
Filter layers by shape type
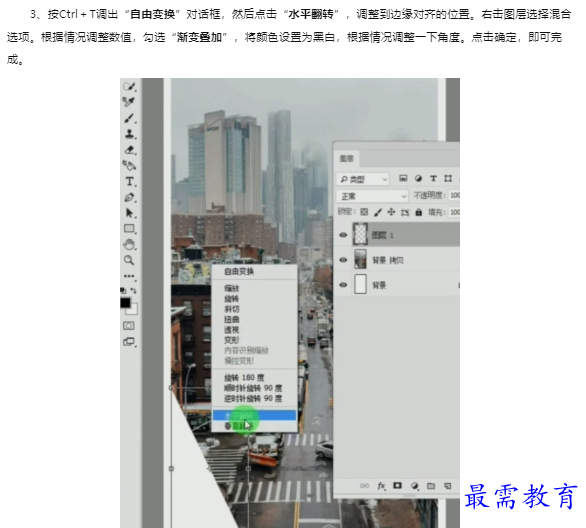448,179
